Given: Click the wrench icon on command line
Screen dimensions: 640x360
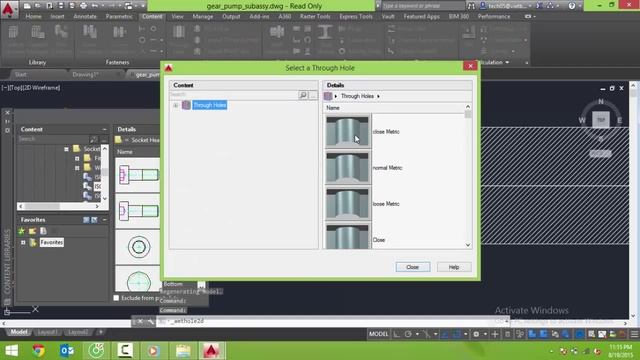Looking at the screenshot, I should [151, 321].
